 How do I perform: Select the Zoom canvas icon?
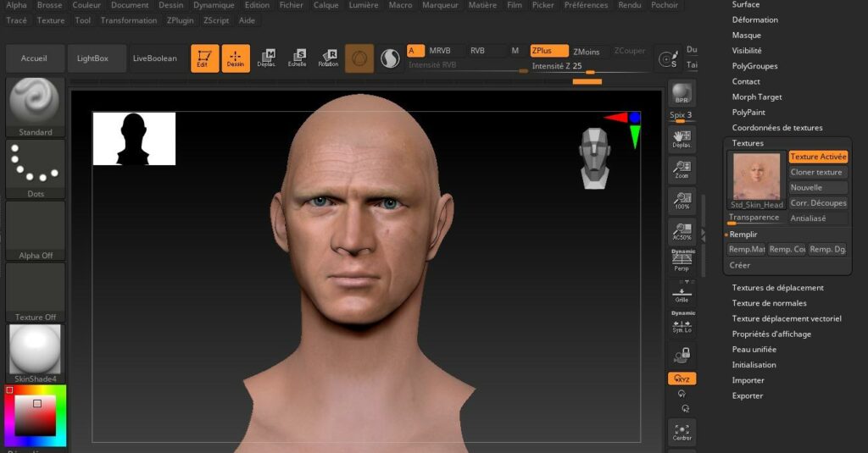click(x=682, y=169)
